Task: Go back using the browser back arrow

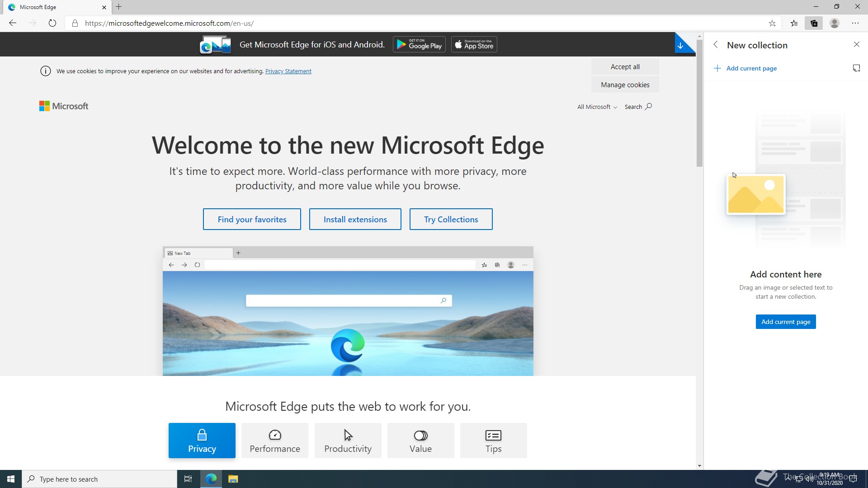Action: (x=13, y=23)
